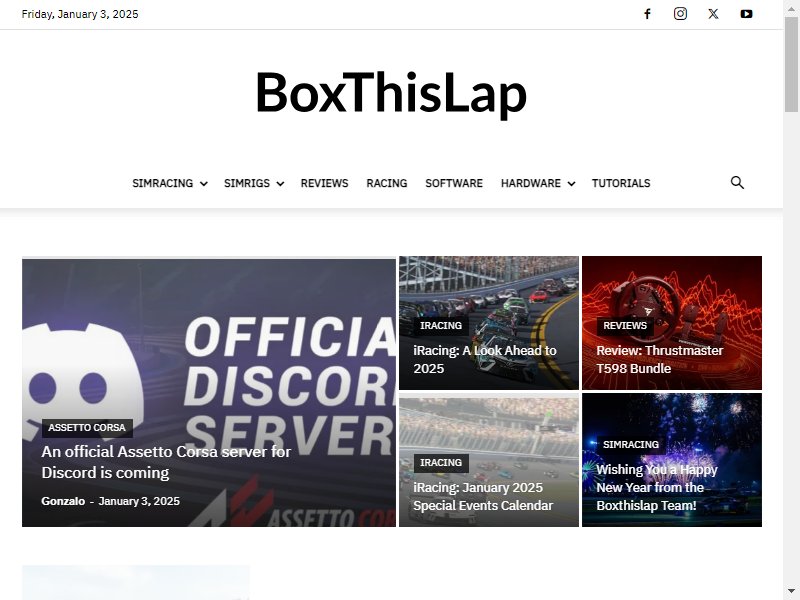The image size is (800, 600).
Task: Expand the Simrigs menu chevron
Action: (x=281, y=184)
